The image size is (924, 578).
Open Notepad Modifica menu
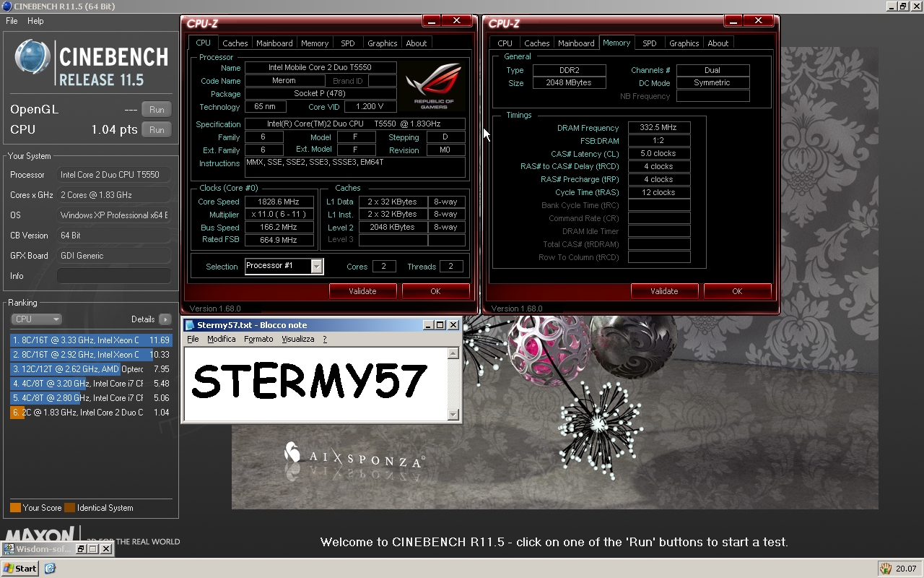221,340
